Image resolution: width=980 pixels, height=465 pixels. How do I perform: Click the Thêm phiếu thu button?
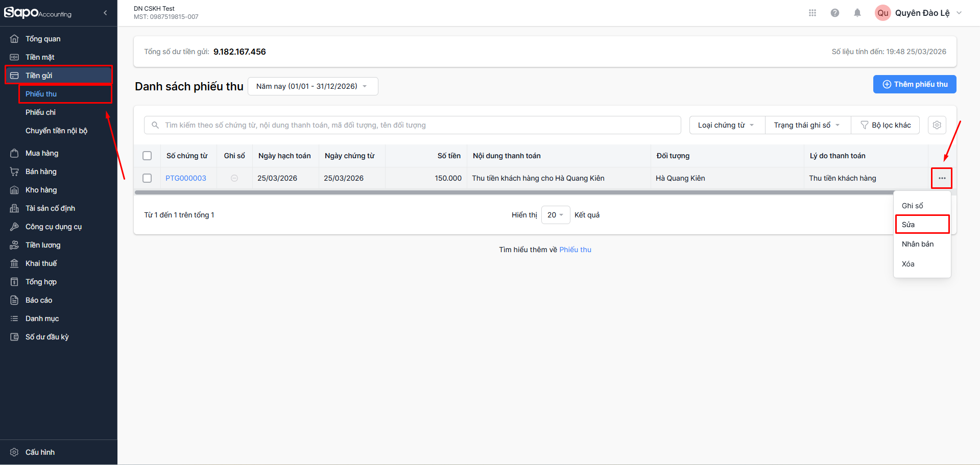point(915,84)
